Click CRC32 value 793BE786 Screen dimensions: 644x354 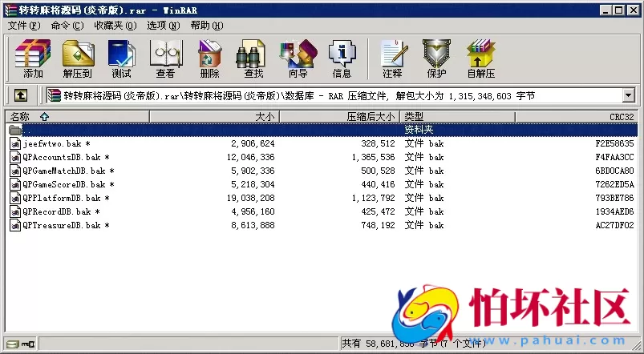(x=615, y=198)
